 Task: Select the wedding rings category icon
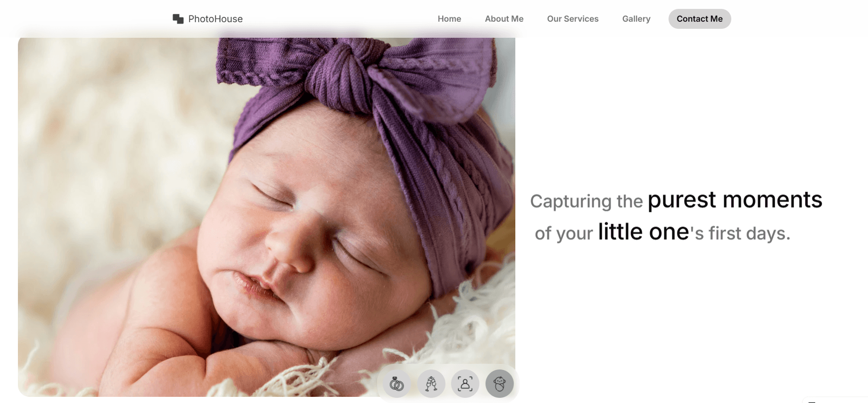click(x=397, y=384)
